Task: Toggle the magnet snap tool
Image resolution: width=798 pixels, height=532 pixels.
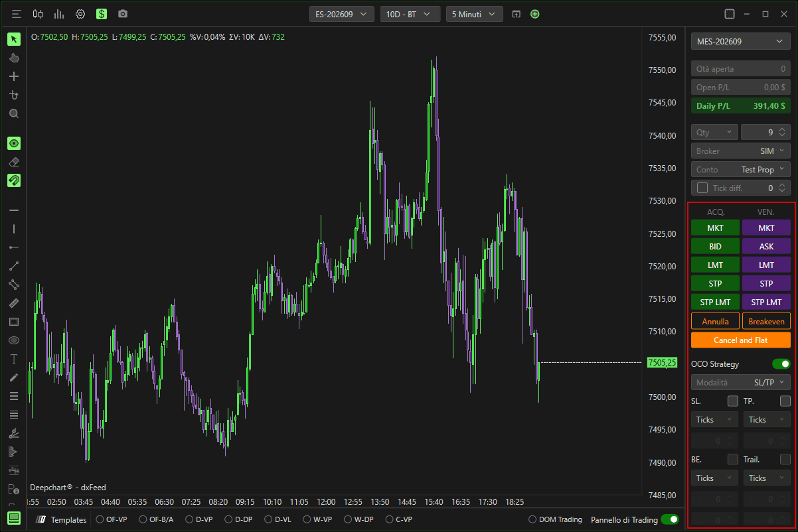Action: coord(14,180)
